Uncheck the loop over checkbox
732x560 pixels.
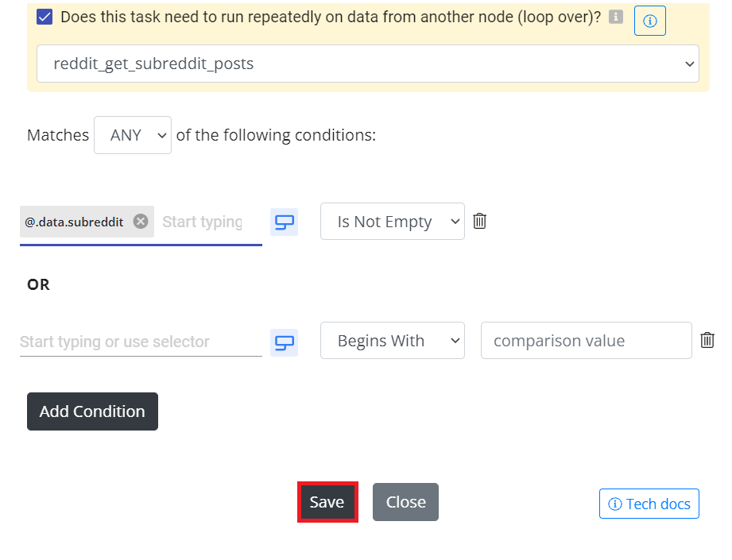coord(45,17)
